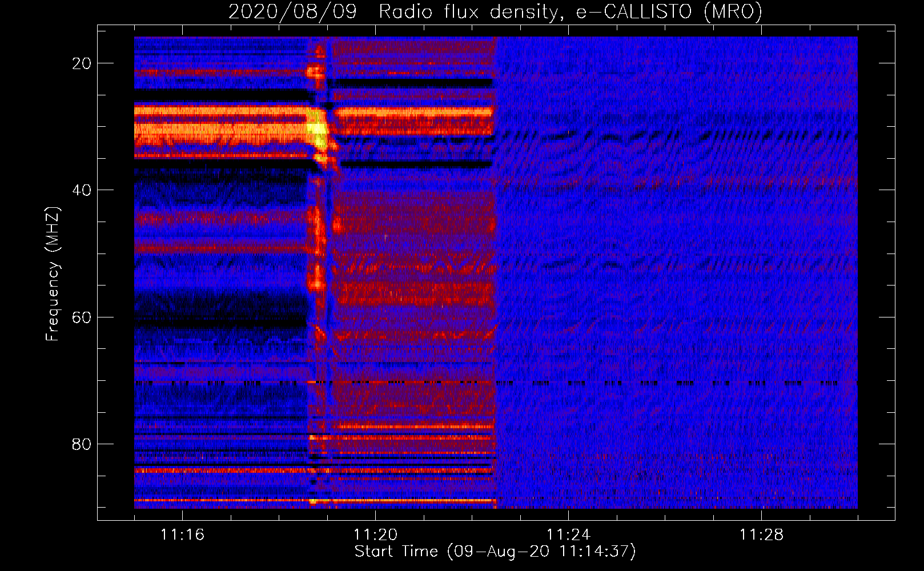Click the 'Start Time (09-Aug-20 11:14:37)' axis label

click(x=495, y=552)
